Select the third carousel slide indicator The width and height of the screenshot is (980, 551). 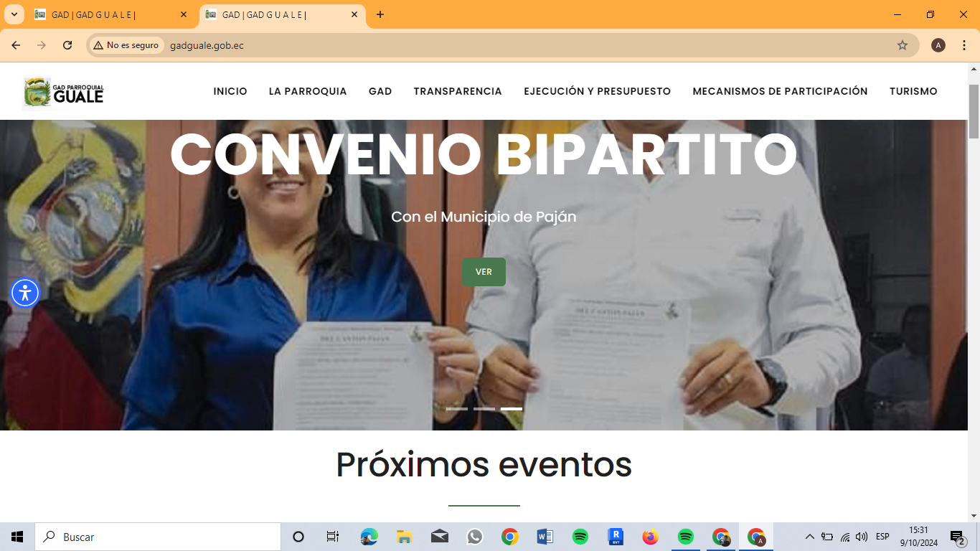click(x=512, y=408)
